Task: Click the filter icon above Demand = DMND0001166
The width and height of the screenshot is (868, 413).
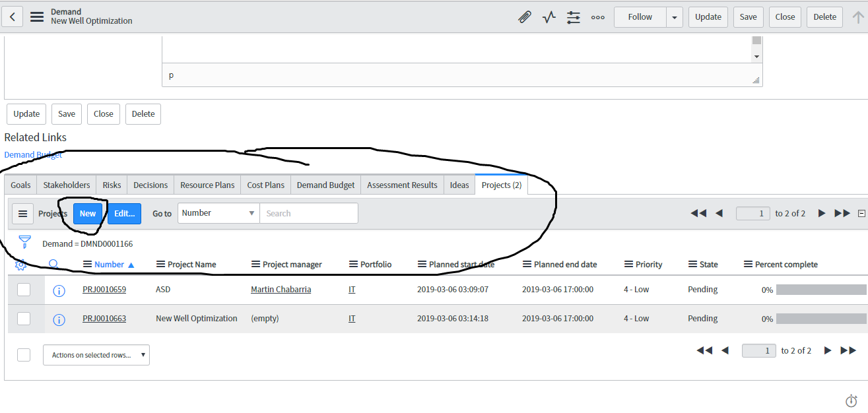Action: pyautogui.click(x=24, y=242)
